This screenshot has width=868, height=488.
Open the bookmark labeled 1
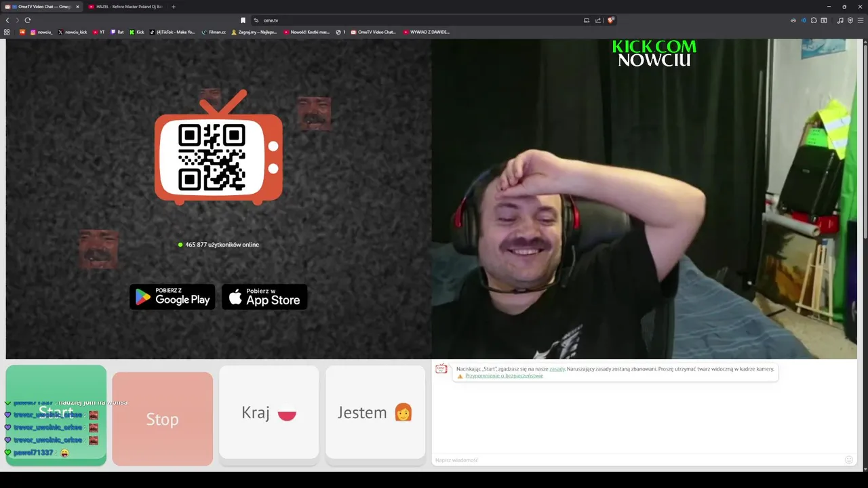pyautogui.click(x=340, y=32)
